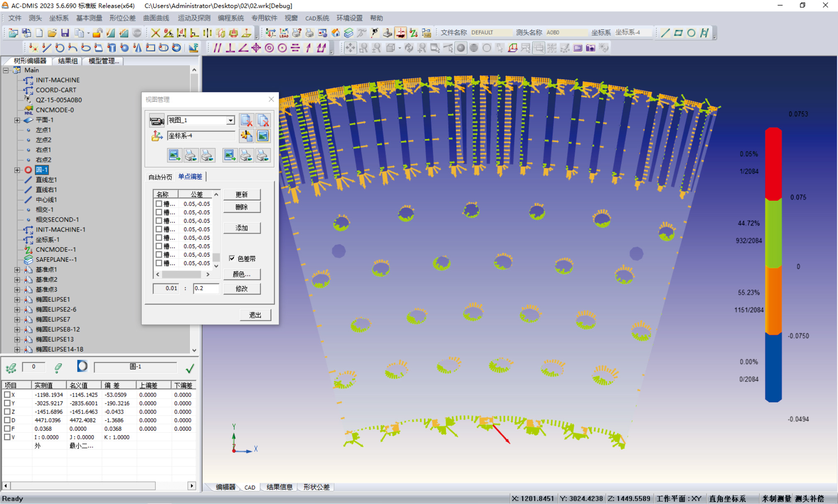Click the delete current view icon
Image resolution: width=838 pixels, height=504 pixels.
click(246, 120)
